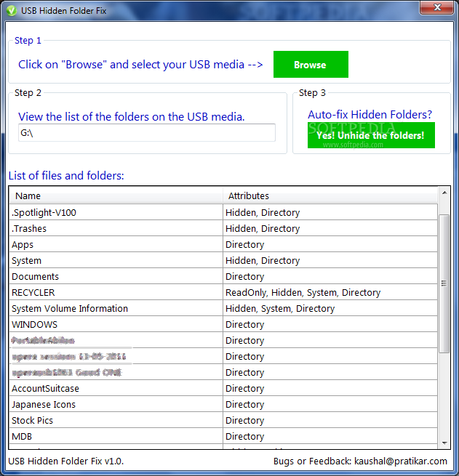Image resolution: width=459 pixels, height=476 pixels.
Task: Select the RECYCLER folder row
Action: pos(223,292)
